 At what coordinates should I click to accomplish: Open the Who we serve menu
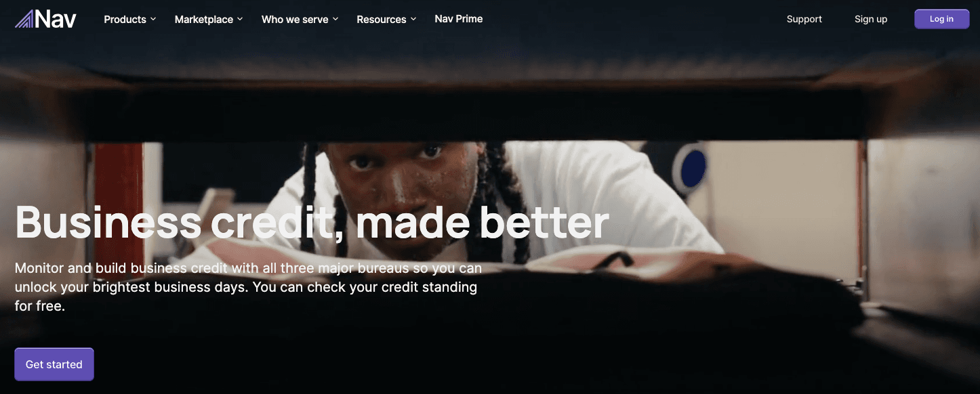coord(295,20)
